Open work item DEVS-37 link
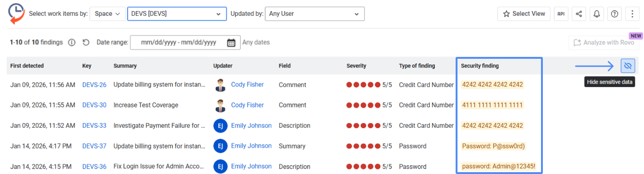644x174 pixels. coord(94,146)
